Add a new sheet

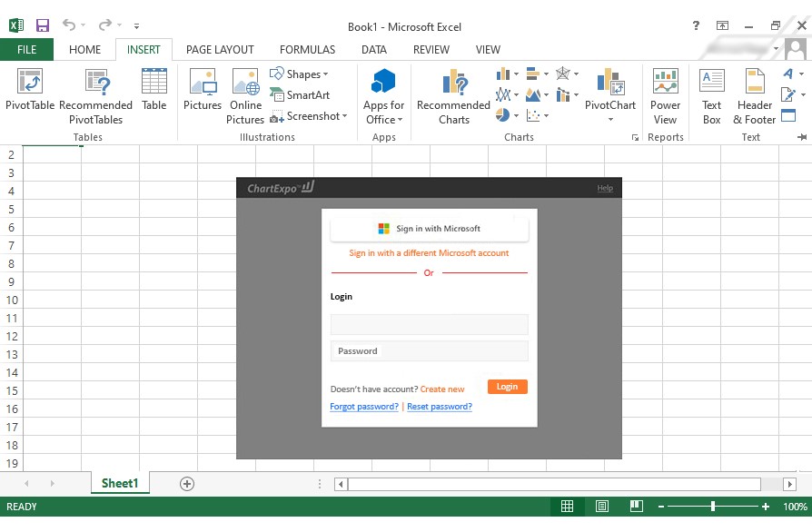[x=187, y=484]
